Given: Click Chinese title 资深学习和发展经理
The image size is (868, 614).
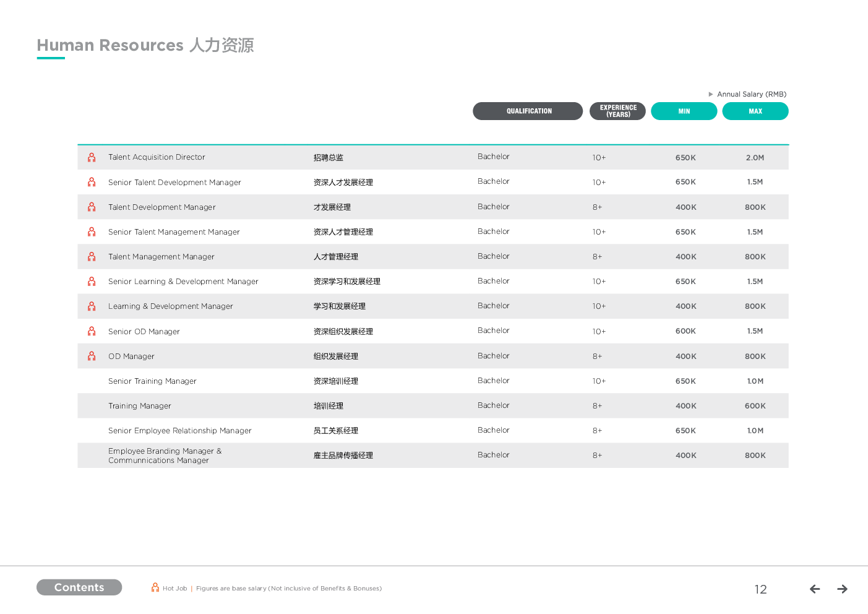Looking at the screenshot, I should tap(347, 282).
